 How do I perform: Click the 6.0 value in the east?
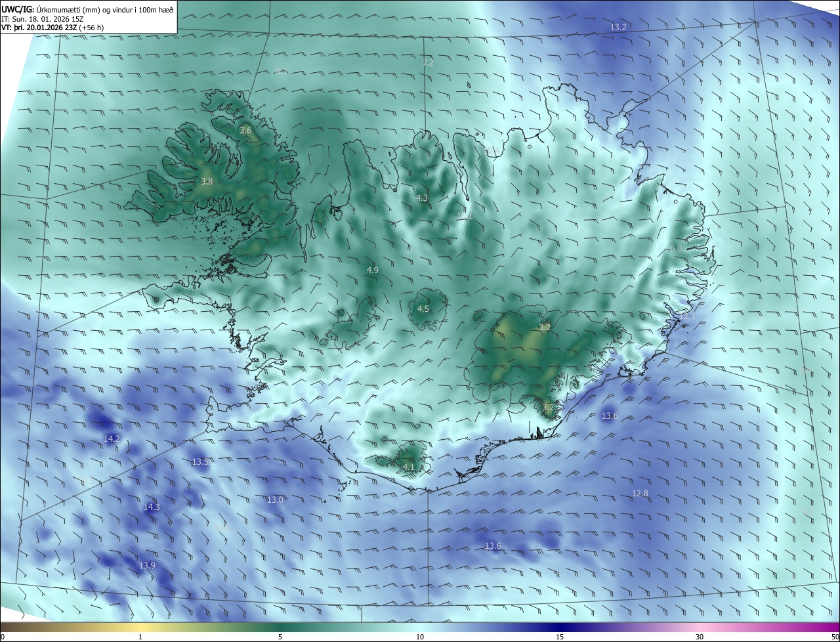pyautogui.click(x=676, y=248)
